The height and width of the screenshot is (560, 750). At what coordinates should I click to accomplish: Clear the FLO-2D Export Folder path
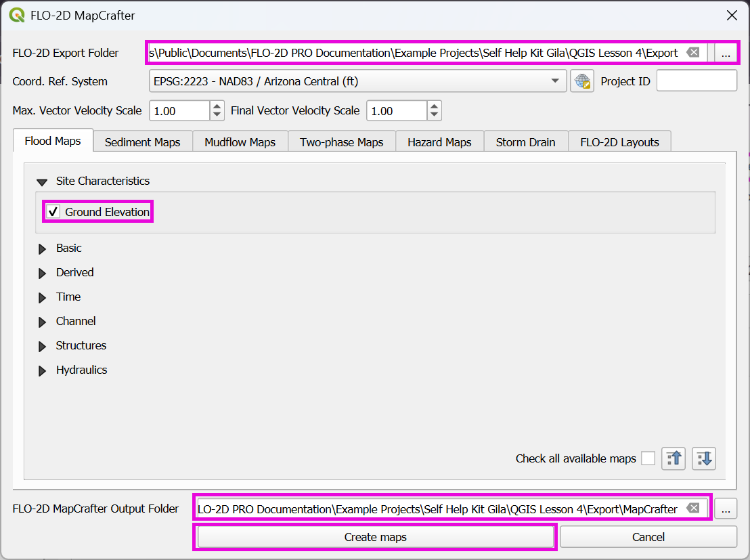692,53
